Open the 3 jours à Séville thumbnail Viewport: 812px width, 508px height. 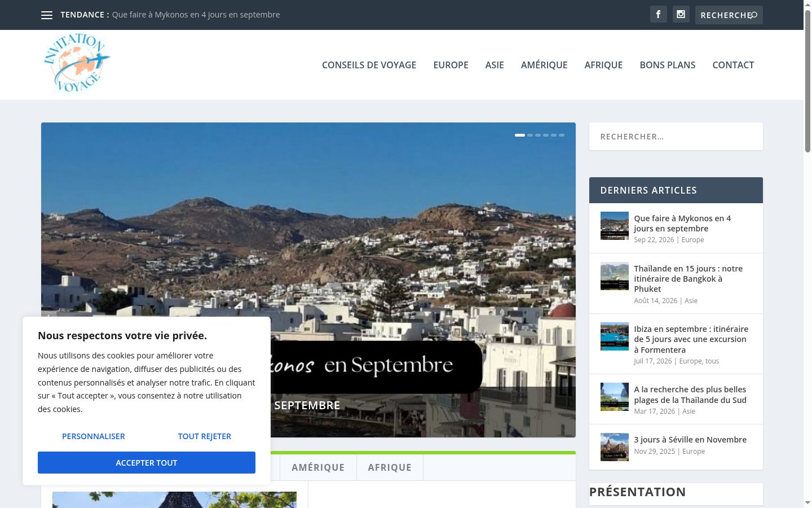coord(615,447)
